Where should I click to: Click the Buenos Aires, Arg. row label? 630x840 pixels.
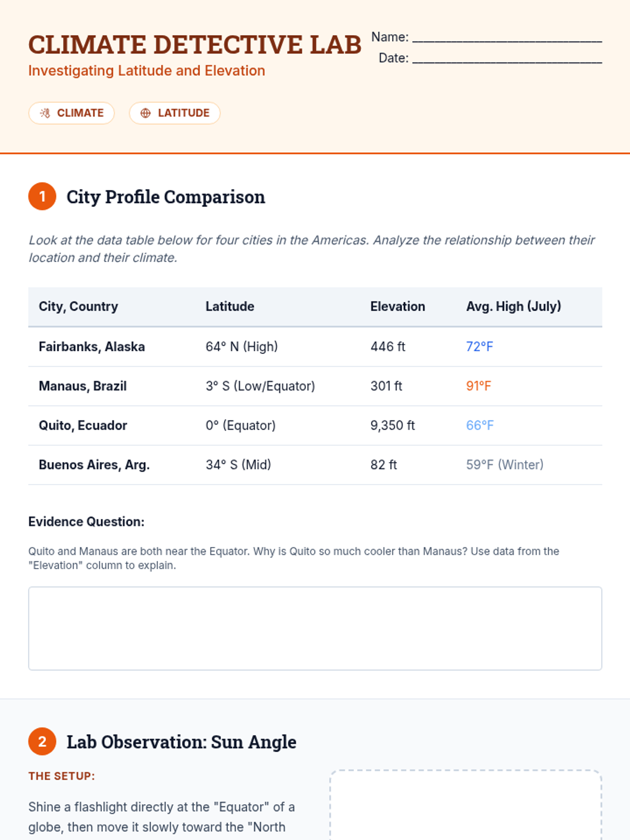coord(94,465)
